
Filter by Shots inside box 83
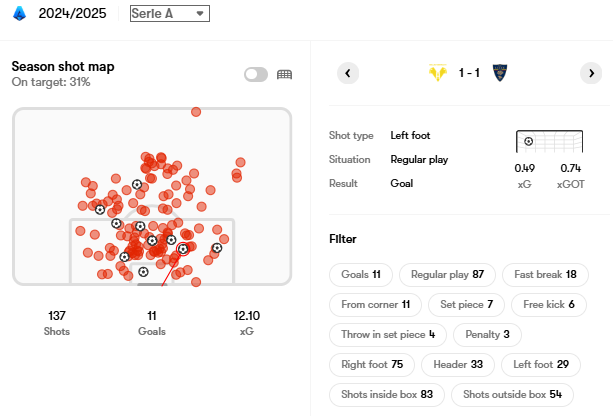386,394
